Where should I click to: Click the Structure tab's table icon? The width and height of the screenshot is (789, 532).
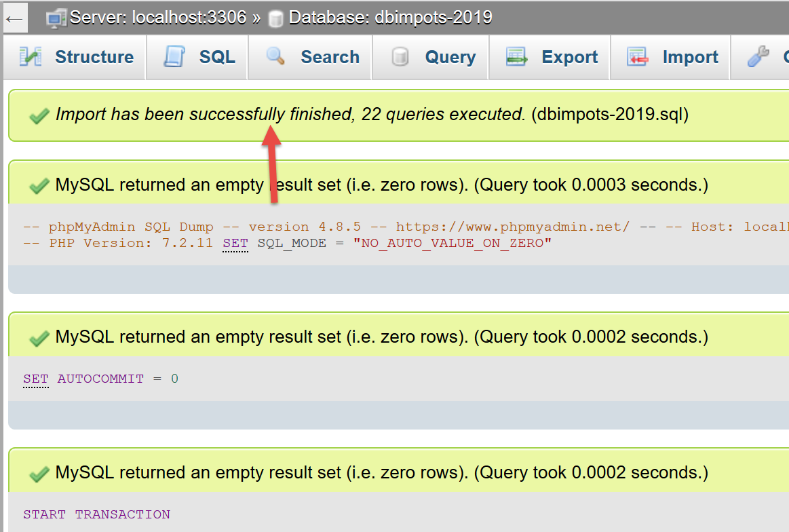tap(31, 57)
